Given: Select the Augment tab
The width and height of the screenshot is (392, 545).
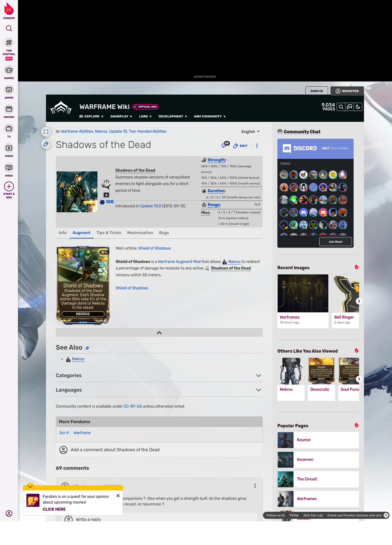Looking at the screenshot, I should point(81,233).
